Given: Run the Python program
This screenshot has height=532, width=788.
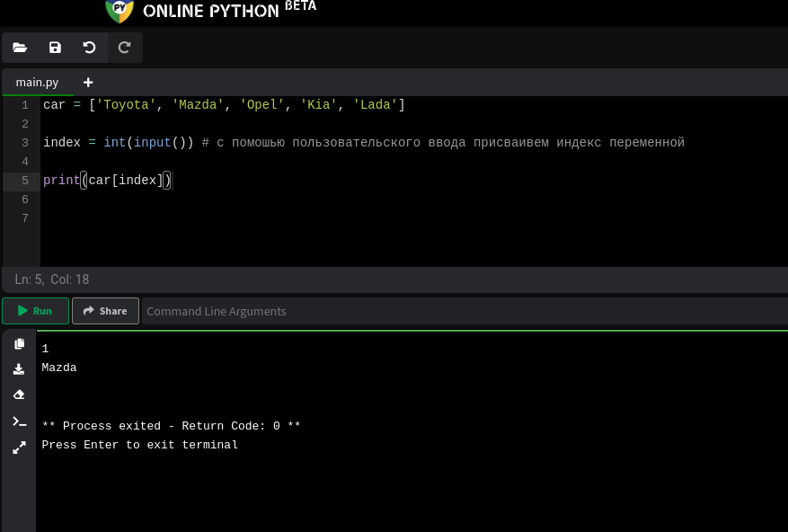Looking at the screenshot, I should tap(35, 311).
